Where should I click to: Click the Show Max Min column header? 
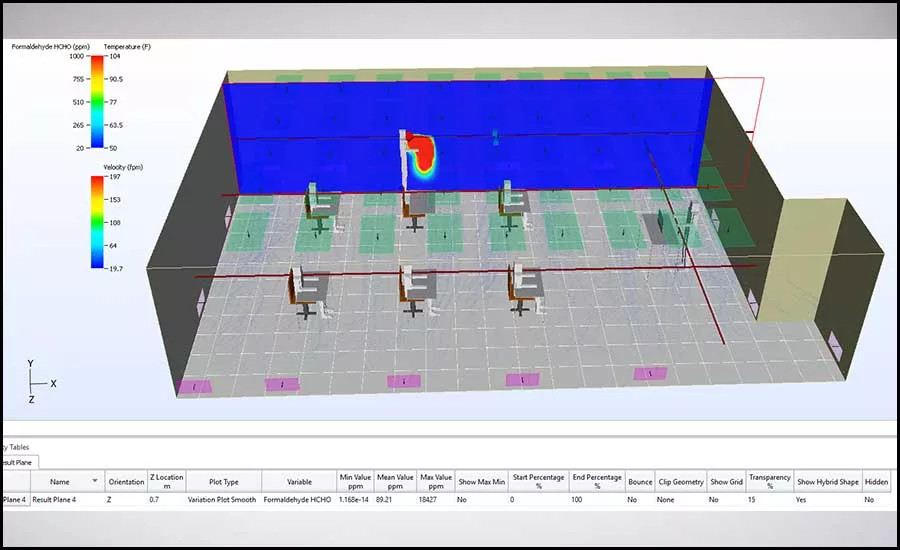pyautogui.click(x=482, y=482)
